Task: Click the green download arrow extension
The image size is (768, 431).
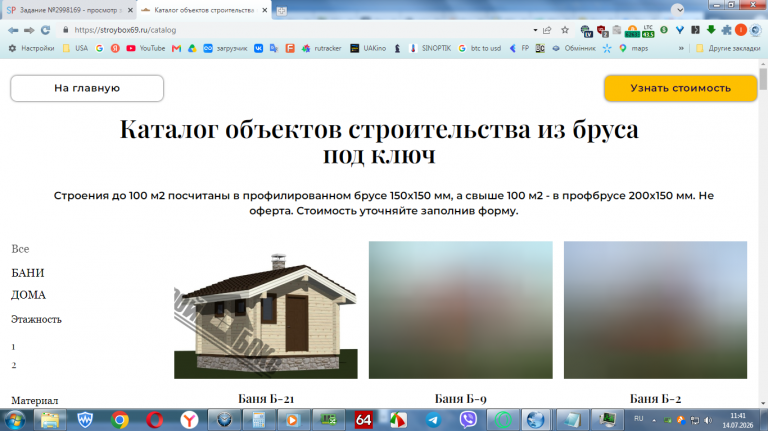Action: pyautogui.click(x=711, y=30)
